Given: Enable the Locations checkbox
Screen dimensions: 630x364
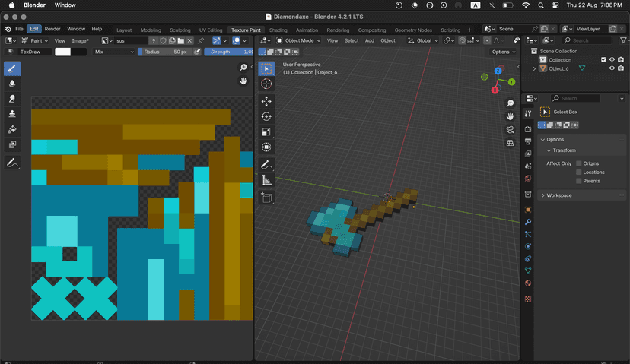Looking at the screenshot, I should (579, 173).
